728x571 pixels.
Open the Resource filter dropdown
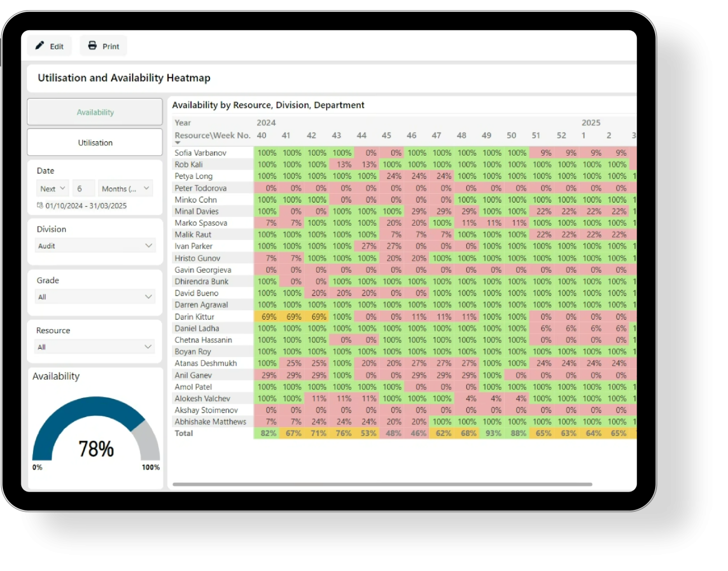94,347
